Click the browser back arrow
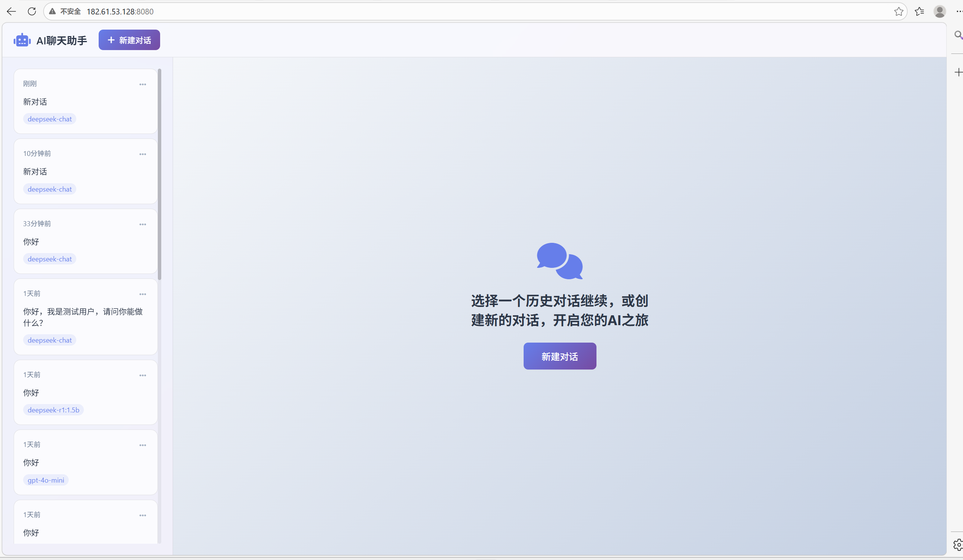Image resolution: width=963 pixels, height=560 pixels. coord(11,11)
